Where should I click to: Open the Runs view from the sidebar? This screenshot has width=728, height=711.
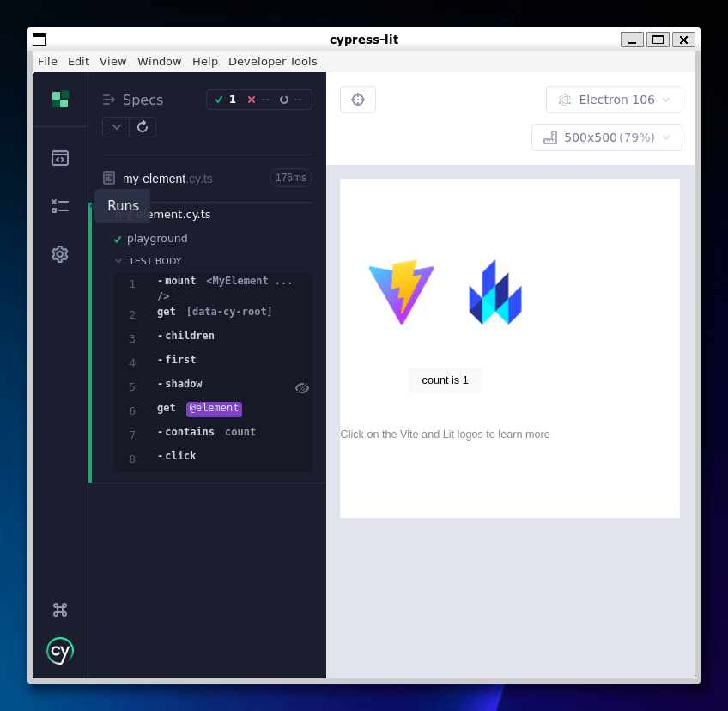point(60,206)
